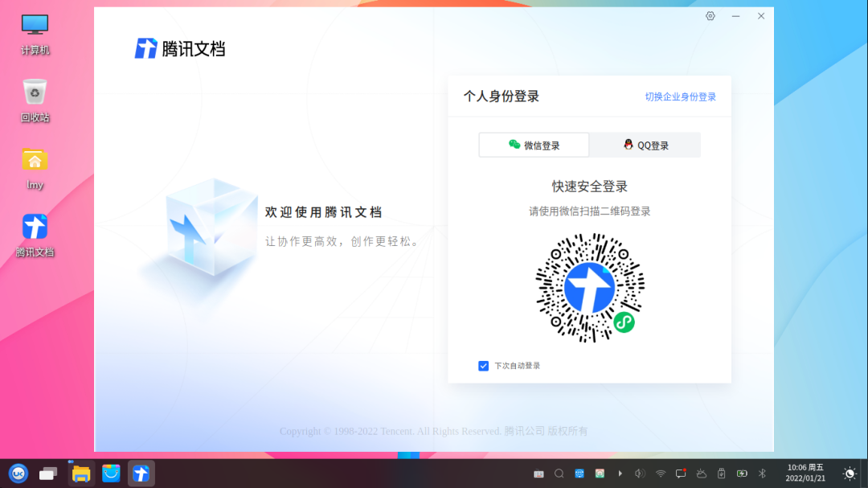Open the notification message tray icon
The image size is (868, 488).
[x=681, y=474]
